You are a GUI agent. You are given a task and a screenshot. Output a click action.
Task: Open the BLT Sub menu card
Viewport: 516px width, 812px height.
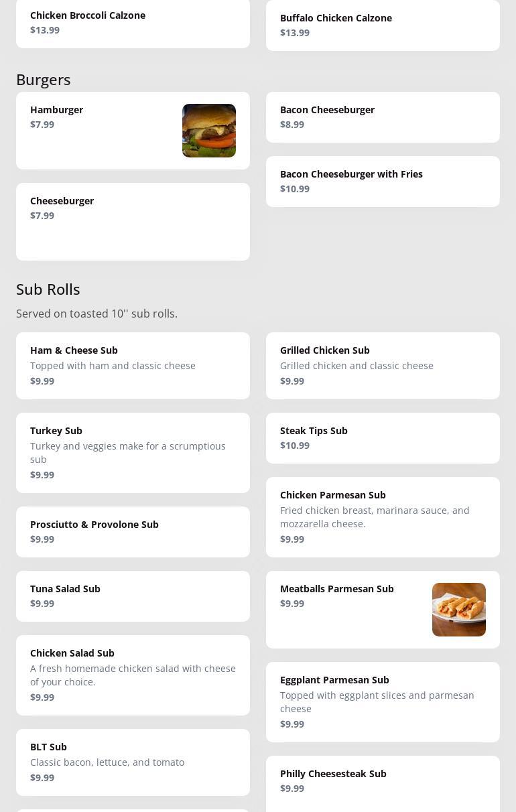[x=133, y=762]
